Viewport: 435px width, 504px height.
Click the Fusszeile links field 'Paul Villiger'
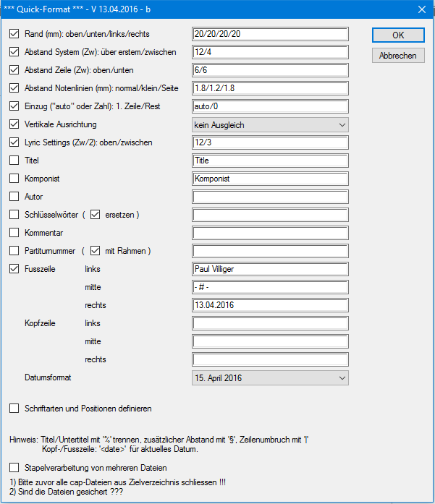(x=270, y=269)
